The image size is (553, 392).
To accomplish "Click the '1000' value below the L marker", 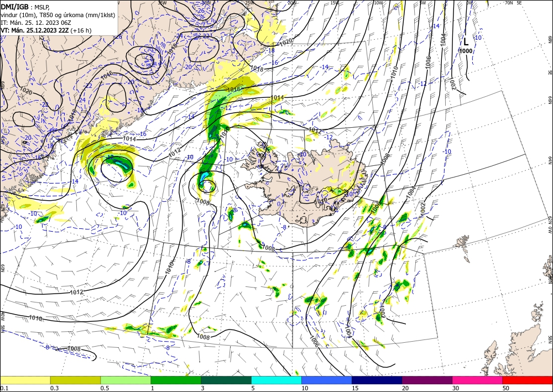I will [x=466, y=51].
